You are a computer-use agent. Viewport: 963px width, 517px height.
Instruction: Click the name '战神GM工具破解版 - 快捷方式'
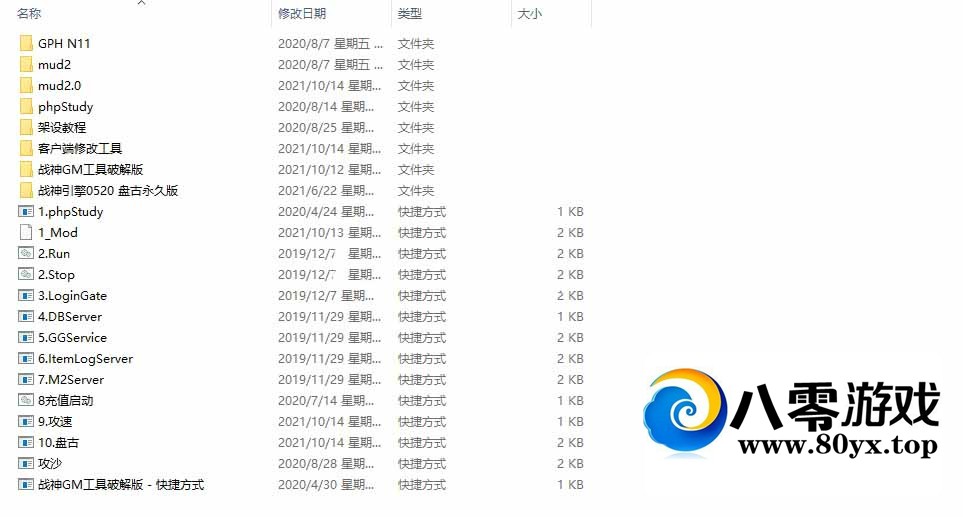(x=121, y=484)
